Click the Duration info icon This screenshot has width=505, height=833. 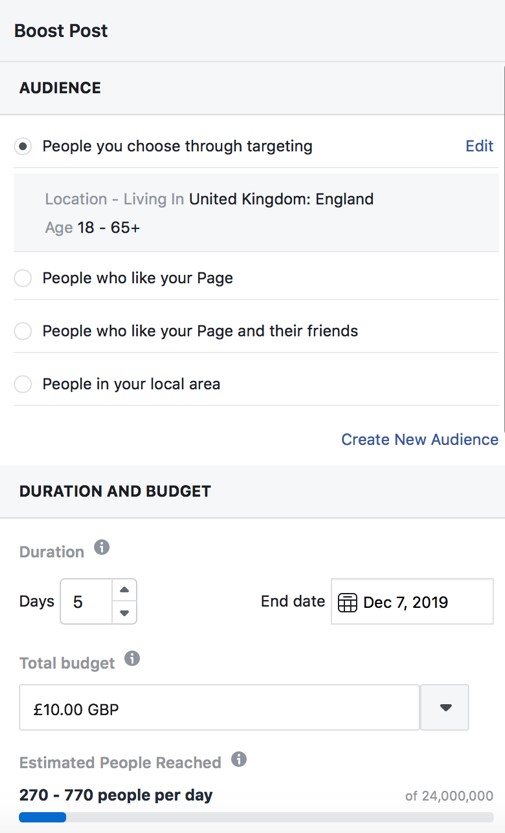pos(102,547)
